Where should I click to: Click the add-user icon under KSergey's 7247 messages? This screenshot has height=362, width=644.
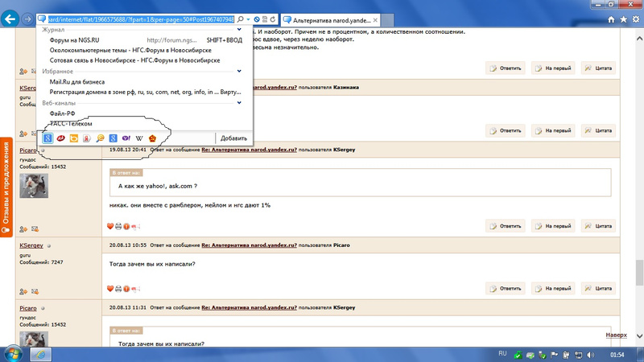coord(23,291)
